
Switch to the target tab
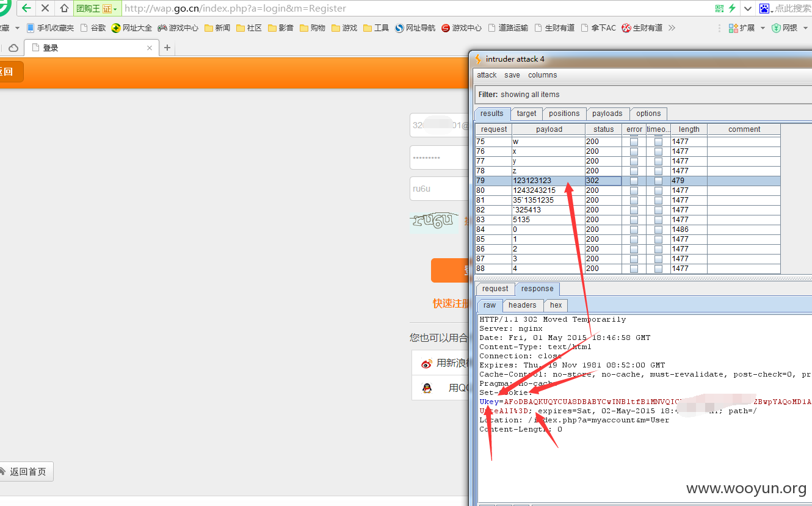pyautogui.click(x=526, y=114)
